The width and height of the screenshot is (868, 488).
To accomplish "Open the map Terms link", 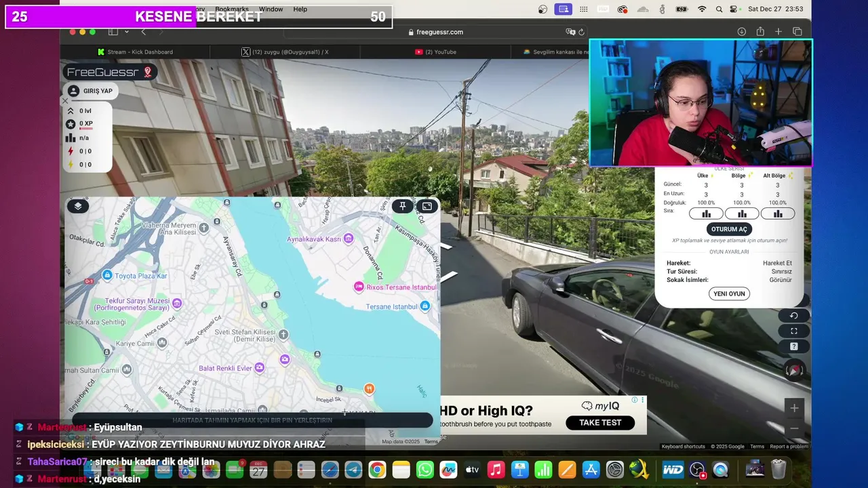I will 431,442.
